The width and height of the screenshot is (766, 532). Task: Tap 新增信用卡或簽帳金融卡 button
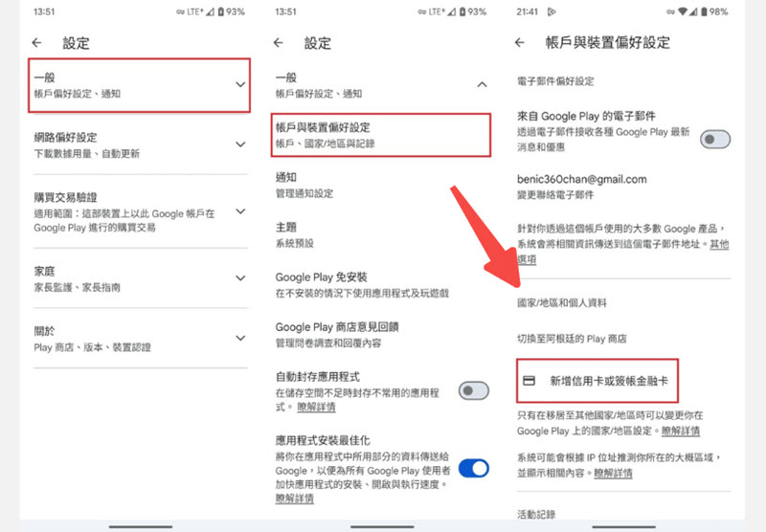point(597,381)
